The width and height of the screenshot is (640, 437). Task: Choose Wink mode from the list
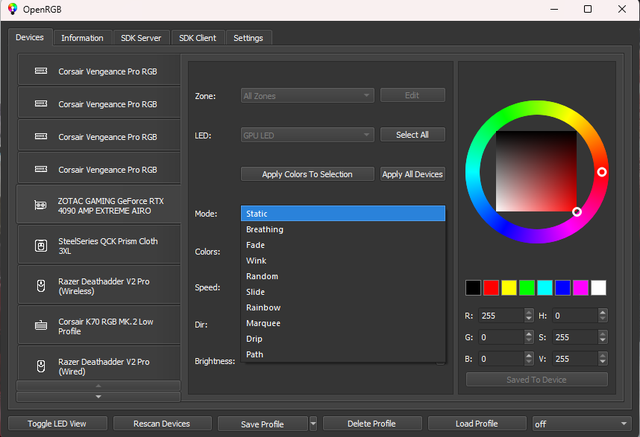[343, 260]
